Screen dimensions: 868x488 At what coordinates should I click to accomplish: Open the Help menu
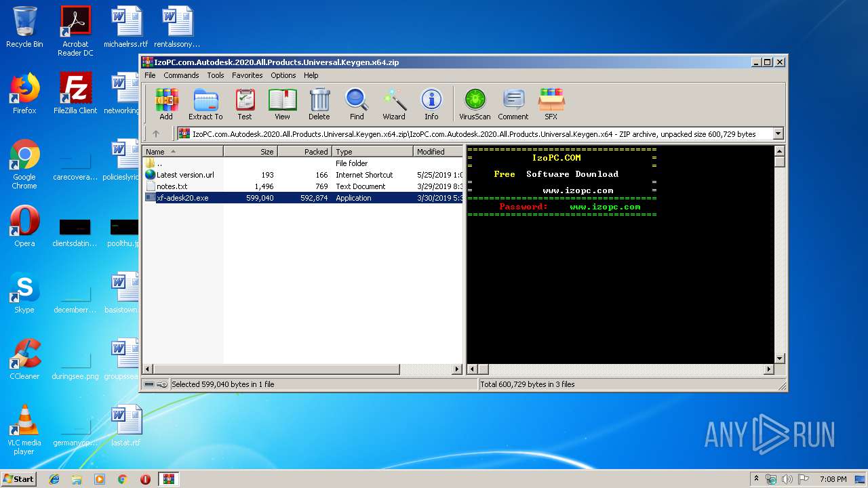[x=311, y=75]
